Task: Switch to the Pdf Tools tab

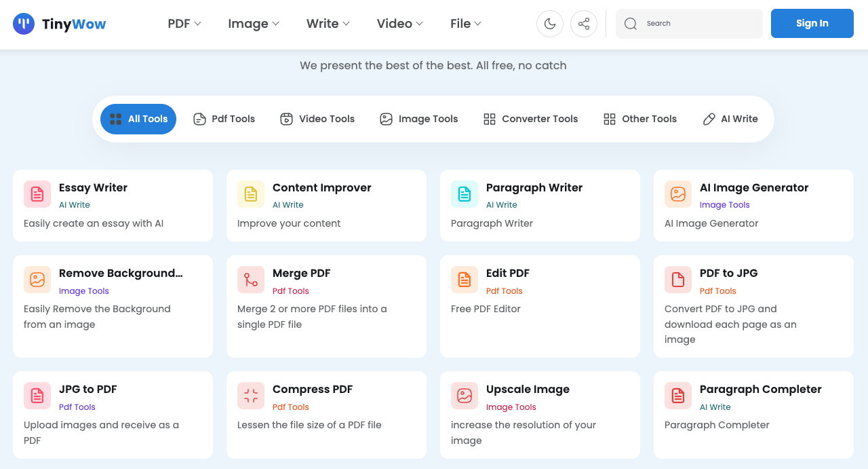Action: click(224, 119)
